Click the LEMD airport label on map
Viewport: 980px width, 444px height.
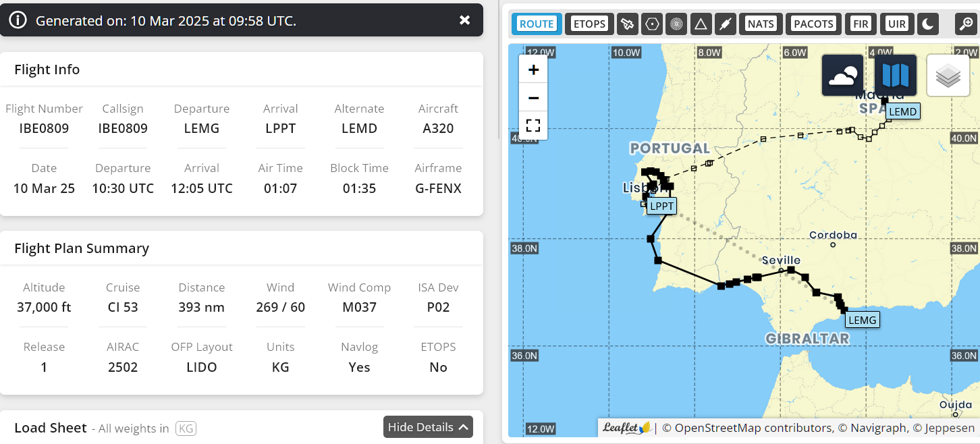[903, 111]
